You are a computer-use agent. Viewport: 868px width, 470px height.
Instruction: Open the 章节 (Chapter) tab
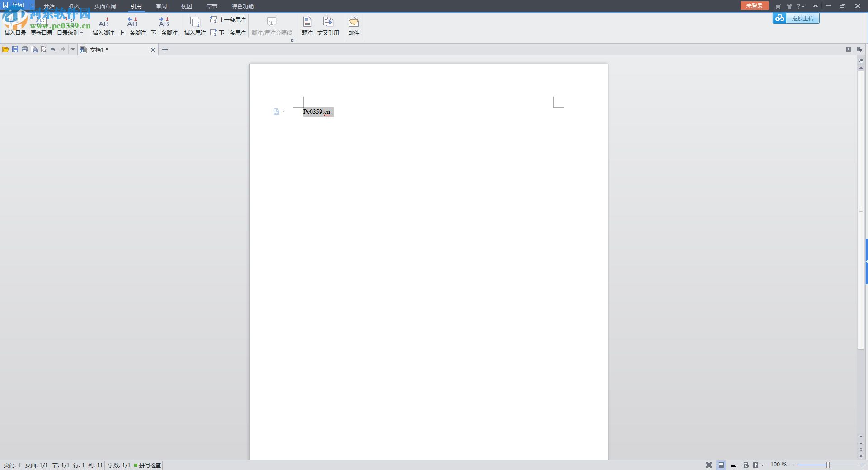click(x=212, y=6)
